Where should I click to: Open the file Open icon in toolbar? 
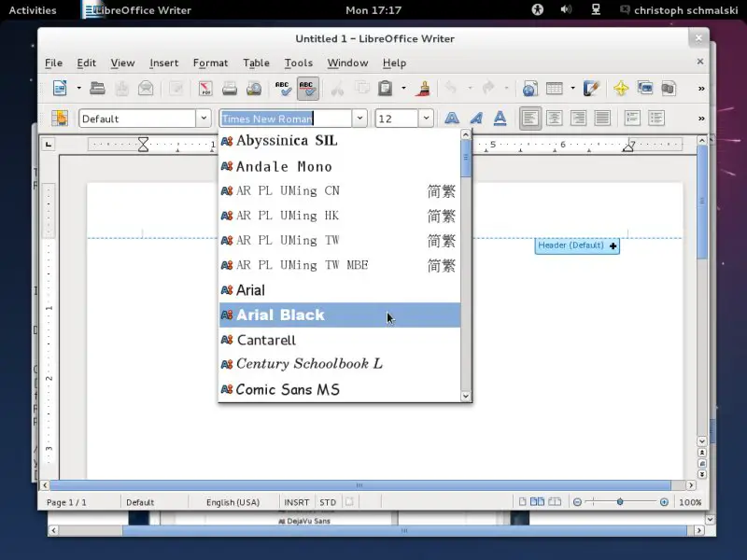tap(98, 88)
